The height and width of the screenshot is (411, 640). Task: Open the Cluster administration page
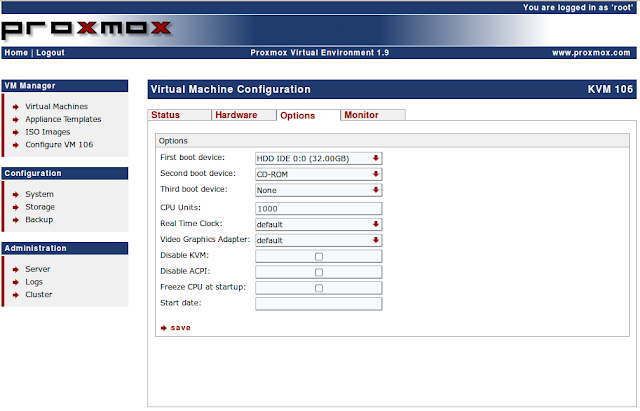(39, 294)
